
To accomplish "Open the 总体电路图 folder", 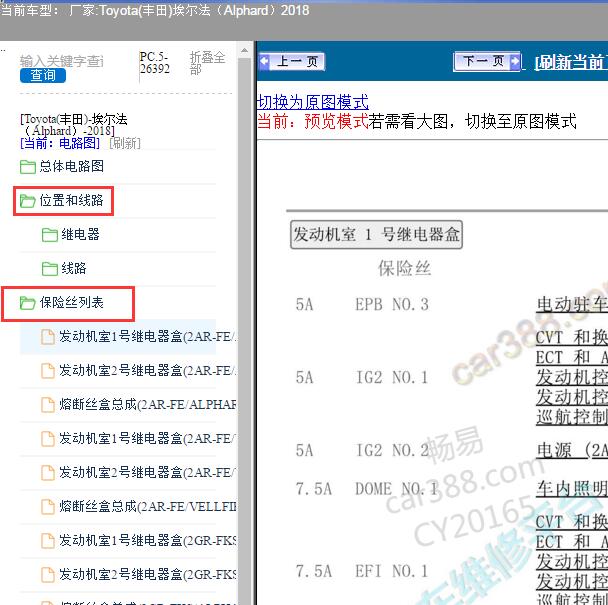I will click(71, 166).
